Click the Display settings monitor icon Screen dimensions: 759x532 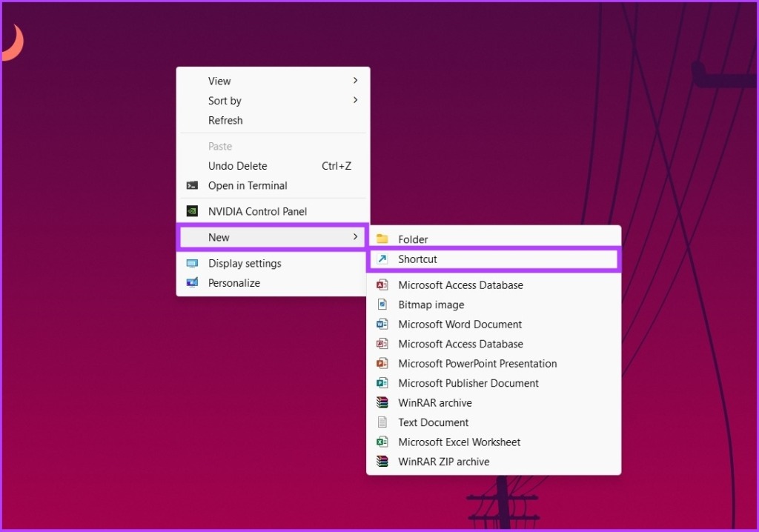pos(192,263)
